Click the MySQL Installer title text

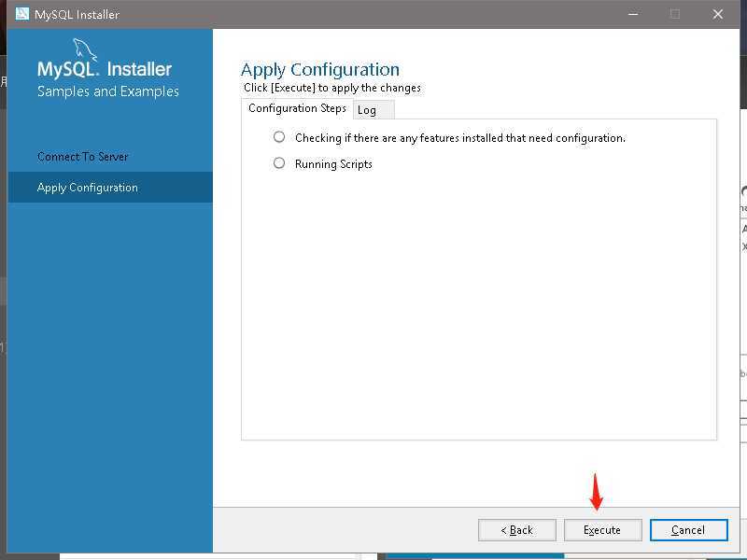pyautogui.click(x=77, y=14)
